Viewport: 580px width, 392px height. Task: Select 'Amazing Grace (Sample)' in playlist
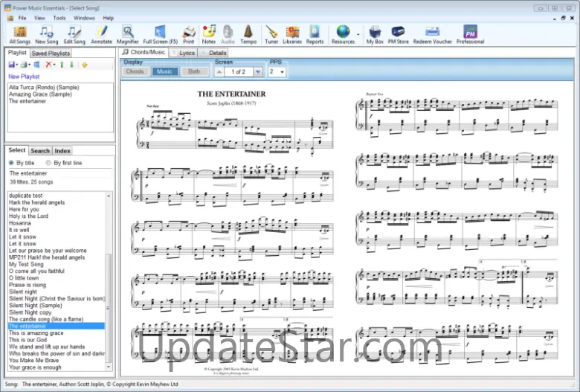40,94
